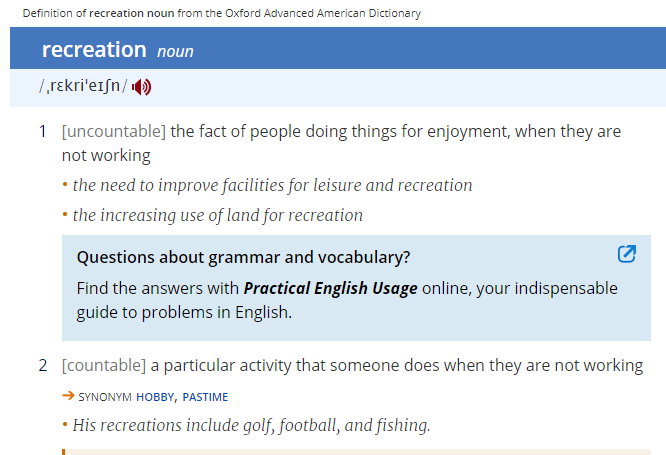Click the bold 'Practical English Usage' text

coord(330,288)
